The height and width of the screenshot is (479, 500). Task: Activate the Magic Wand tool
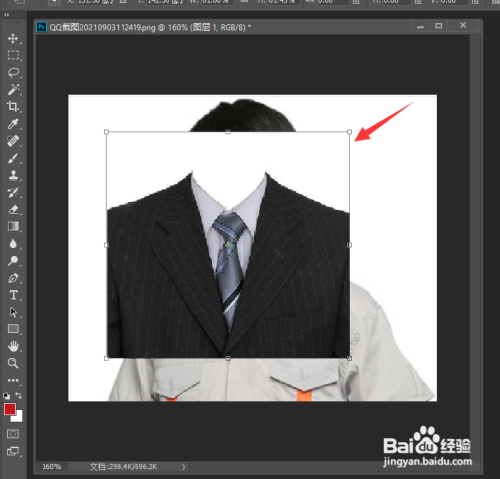[13, 90]
